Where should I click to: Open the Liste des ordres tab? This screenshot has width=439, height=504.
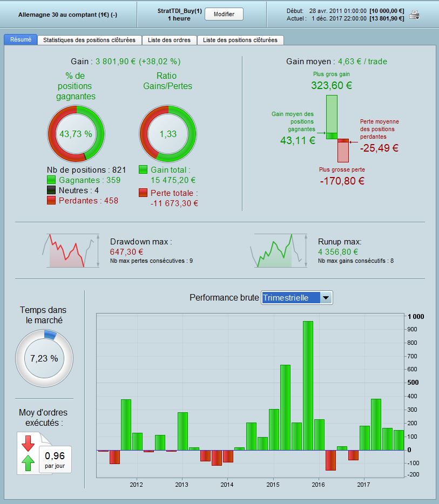(x=169, y=40)
